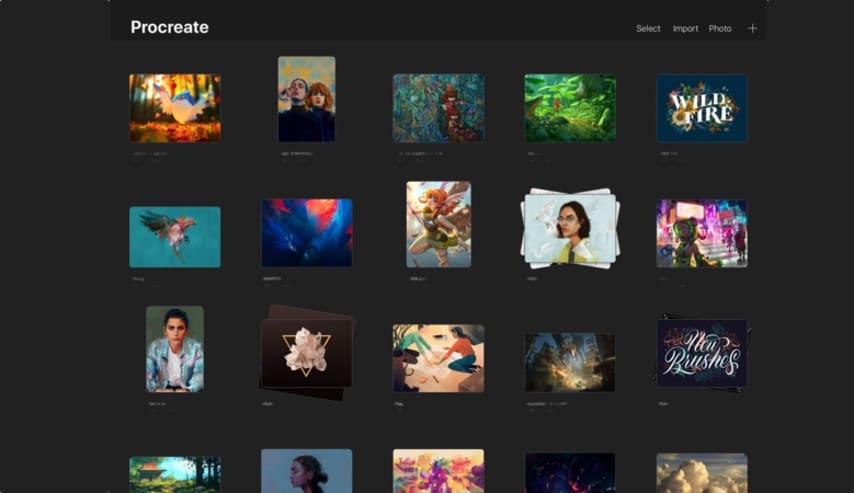
Task: Open the two women portrait artwork
Action: click(306, 99)
